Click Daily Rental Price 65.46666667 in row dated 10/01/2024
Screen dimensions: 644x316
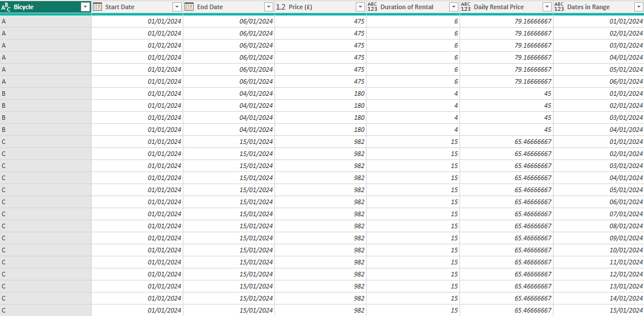coord(506,250)
